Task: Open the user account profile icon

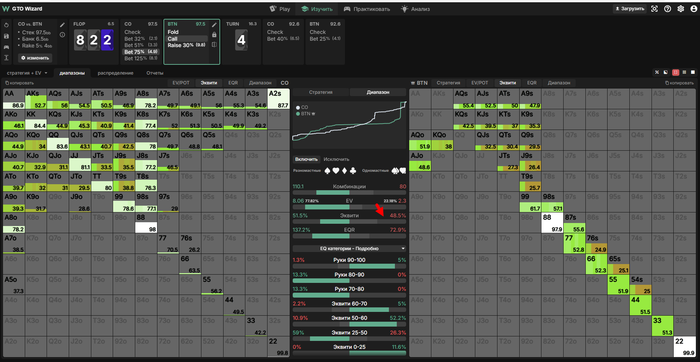Action: pyautogui.click(x=693, y=9)
